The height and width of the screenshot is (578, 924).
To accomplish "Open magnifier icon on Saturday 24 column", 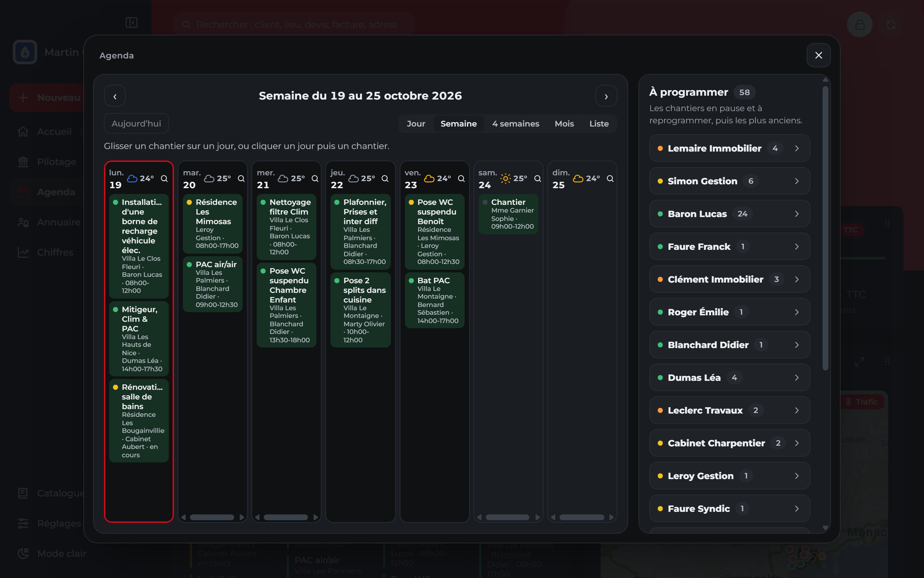I will click(x=538, y=179).
